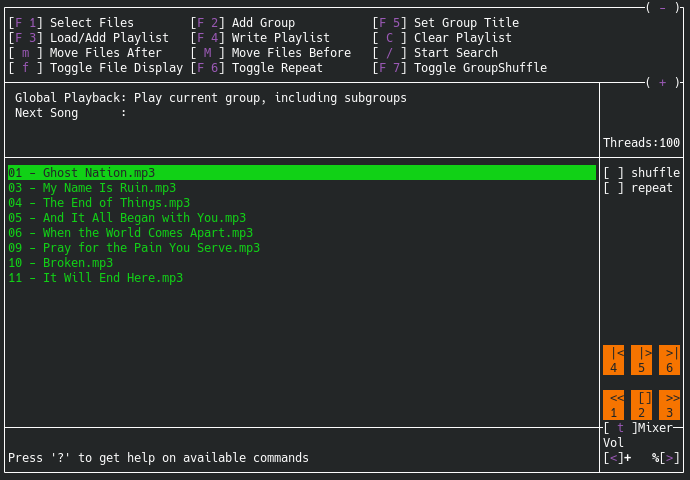The image size is (690, 480).
Task: Decrease volume with the left bracket arrow
Action: [x=611, y=458]
